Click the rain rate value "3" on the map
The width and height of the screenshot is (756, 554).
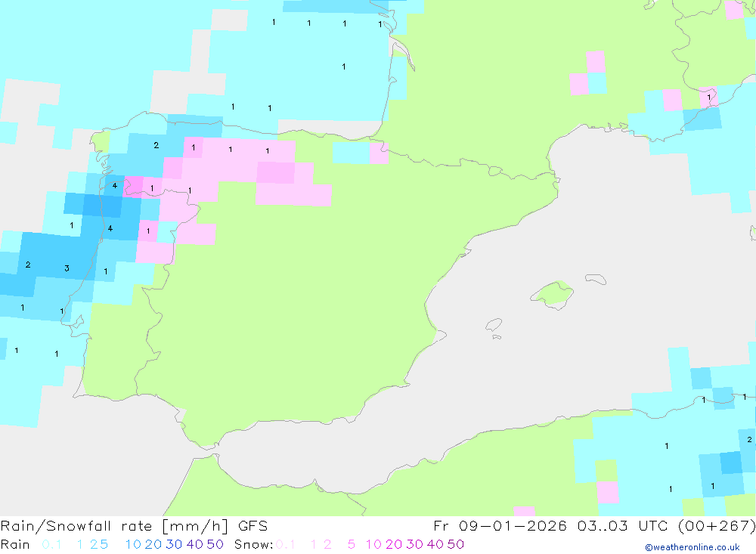point(67,268)
